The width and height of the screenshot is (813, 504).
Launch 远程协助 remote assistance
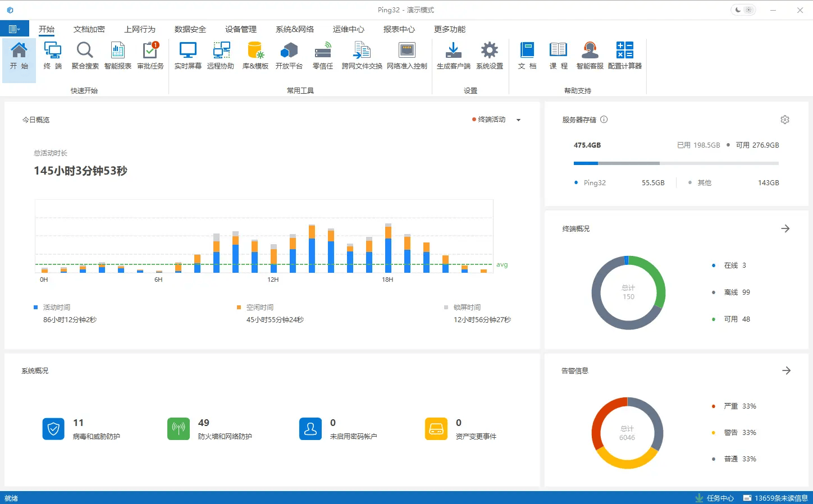coord(220,56)
